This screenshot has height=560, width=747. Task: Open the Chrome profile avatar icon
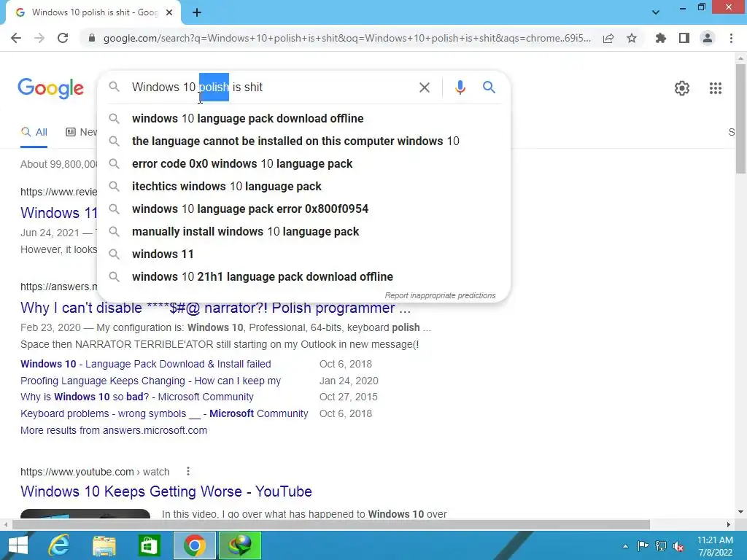(x=708, y=38)
